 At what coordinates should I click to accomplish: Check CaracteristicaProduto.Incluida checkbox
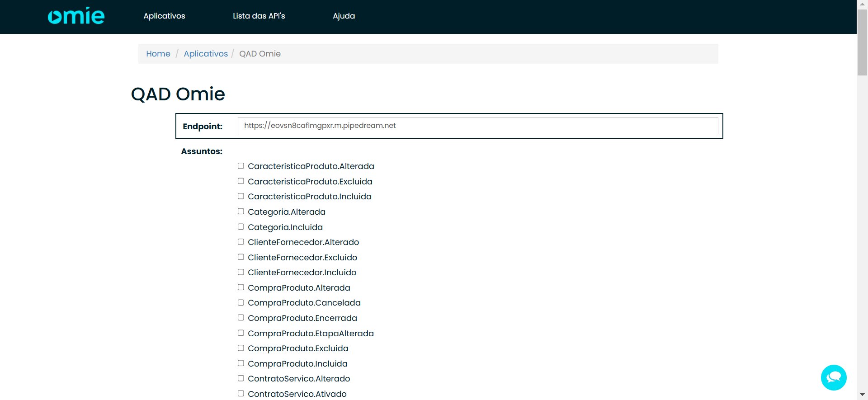241,196
